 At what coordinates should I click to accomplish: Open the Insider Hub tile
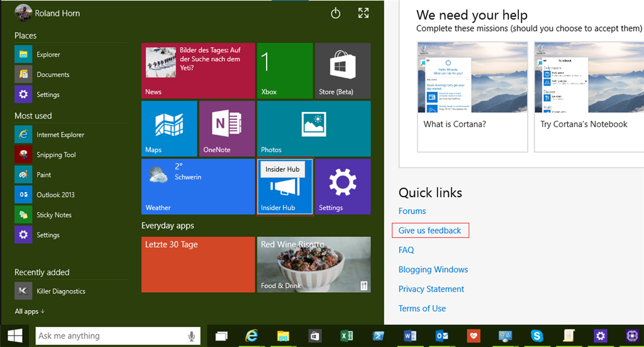tap(285, 186)
